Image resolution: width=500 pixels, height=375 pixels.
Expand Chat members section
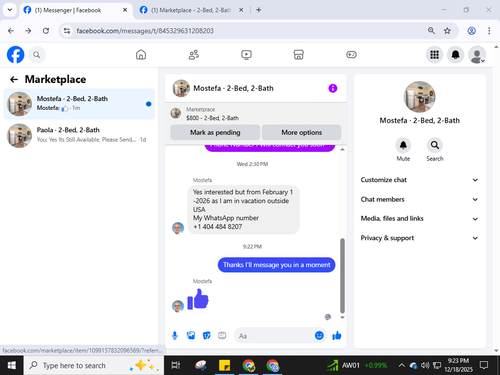click(419, 199)
